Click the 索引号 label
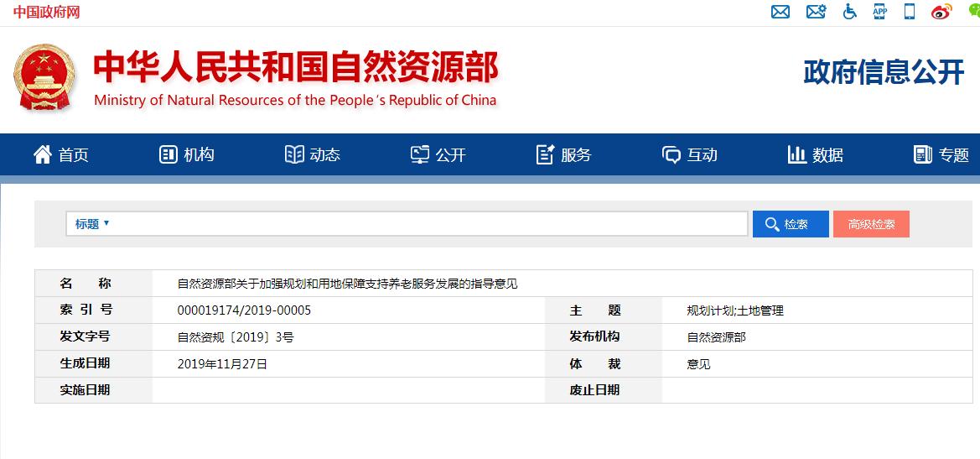The height and width of the screenshot is (459, 980). click(x=86, y=310)
